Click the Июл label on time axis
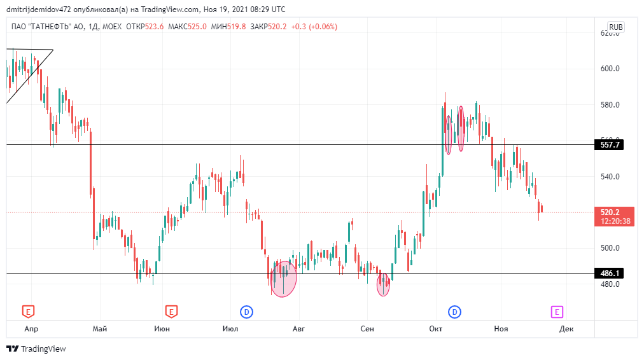The image size is (644, 360). [x=230, y=329]
